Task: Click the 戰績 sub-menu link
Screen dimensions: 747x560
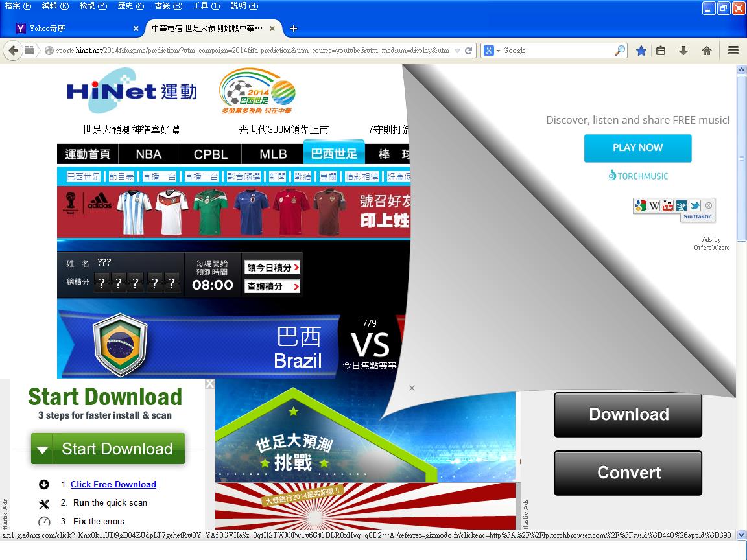Action: pos(303,177)
